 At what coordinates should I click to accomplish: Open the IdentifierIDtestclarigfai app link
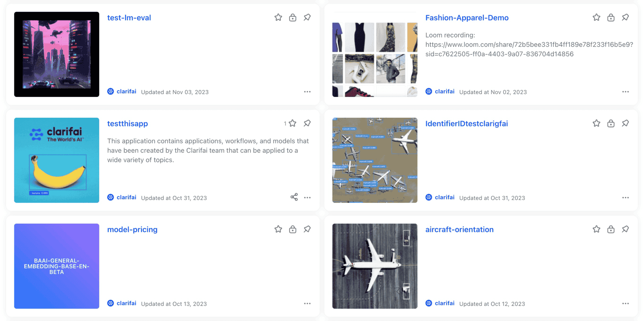(467, 123)
